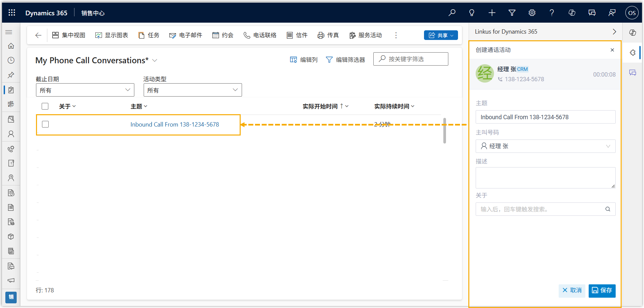The image size is (644, 308).
Task: Go to Home in left sidebar
Action: (x=11, y=46)
